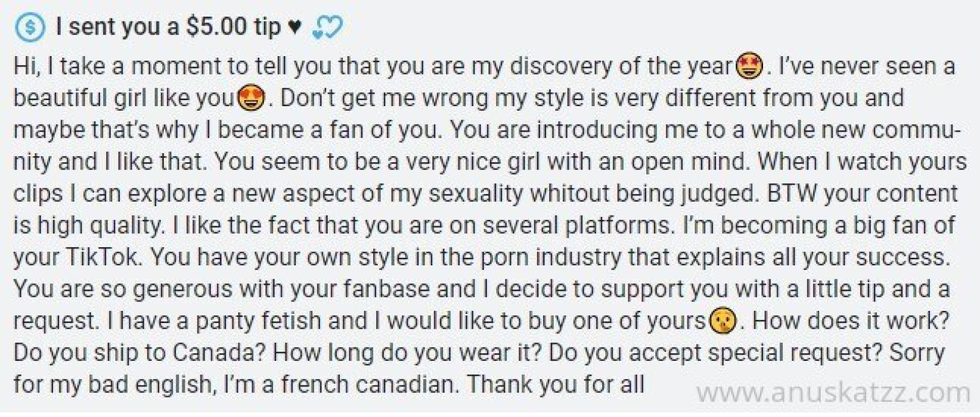Click heart-eyes emoji after "girl like you"
The image size is (980, 417).
pos(251,99)
